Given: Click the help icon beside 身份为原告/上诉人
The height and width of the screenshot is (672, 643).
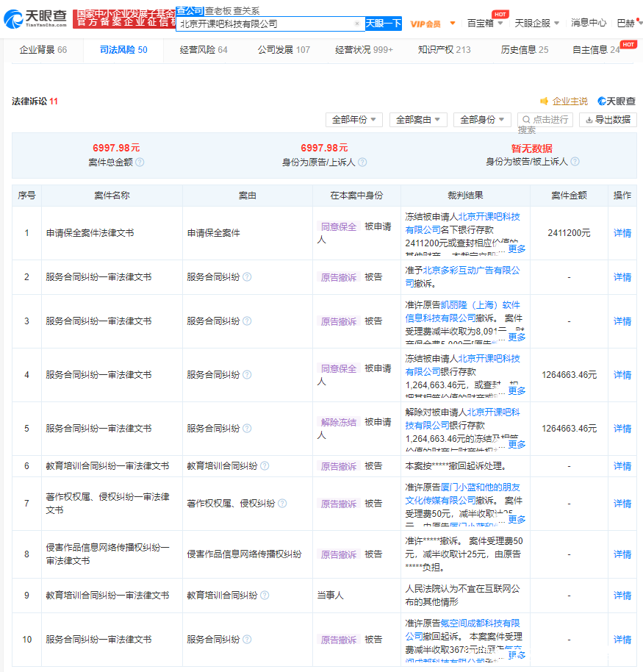Looking at the screenshot, I should click(362, 162).
